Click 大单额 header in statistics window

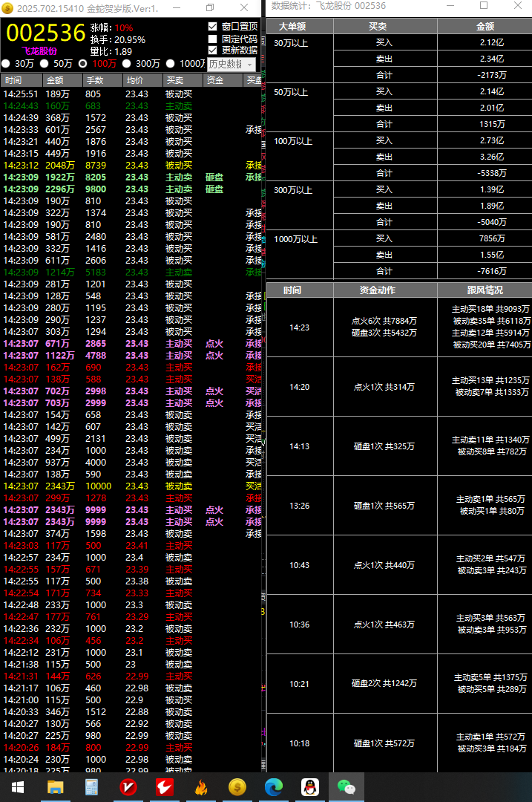coord(300,27)
